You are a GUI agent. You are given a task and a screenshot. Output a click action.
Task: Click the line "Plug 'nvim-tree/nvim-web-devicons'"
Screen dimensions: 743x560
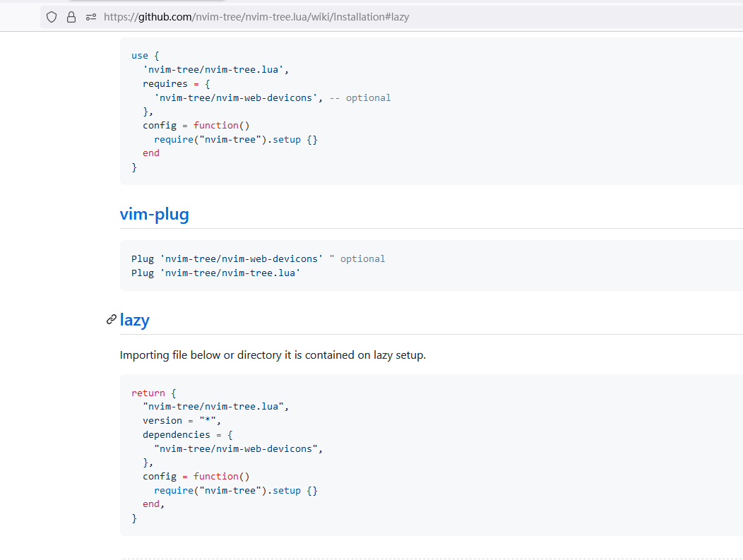pos(227,258)
